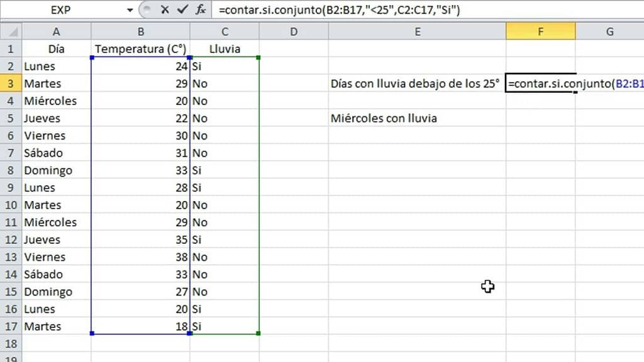Click the Select All corner triangle
Screen dimensions: 644x362
click(x=11, y=31)
